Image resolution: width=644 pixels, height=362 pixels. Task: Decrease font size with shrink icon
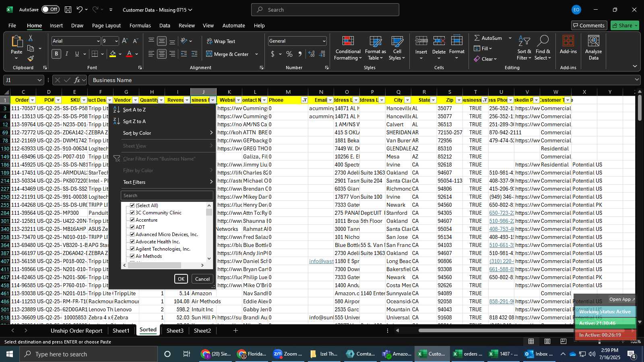(x=135, y=41)
